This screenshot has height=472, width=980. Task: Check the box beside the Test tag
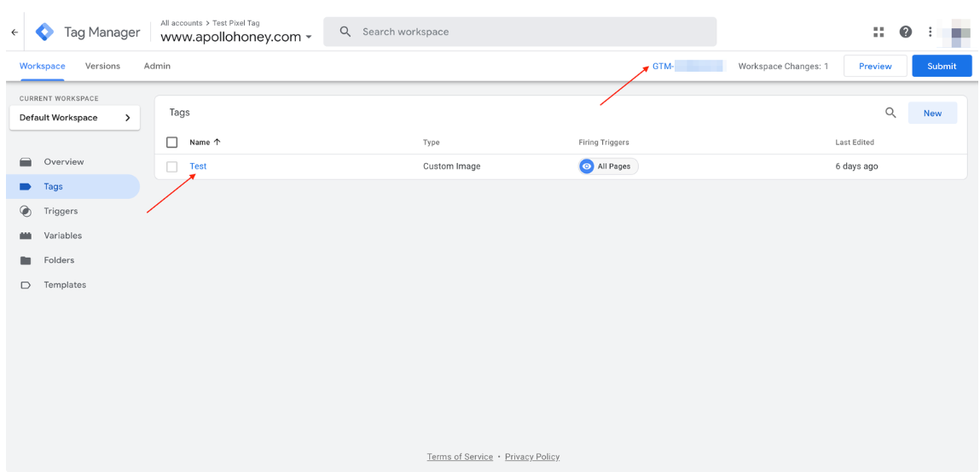171,166
